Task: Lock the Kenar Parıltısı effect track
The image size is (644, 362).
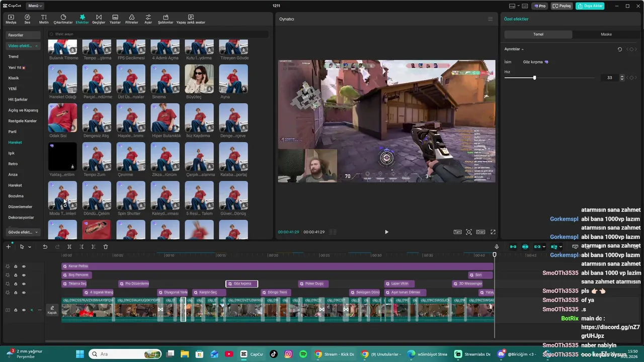Action: coord(16,266)
